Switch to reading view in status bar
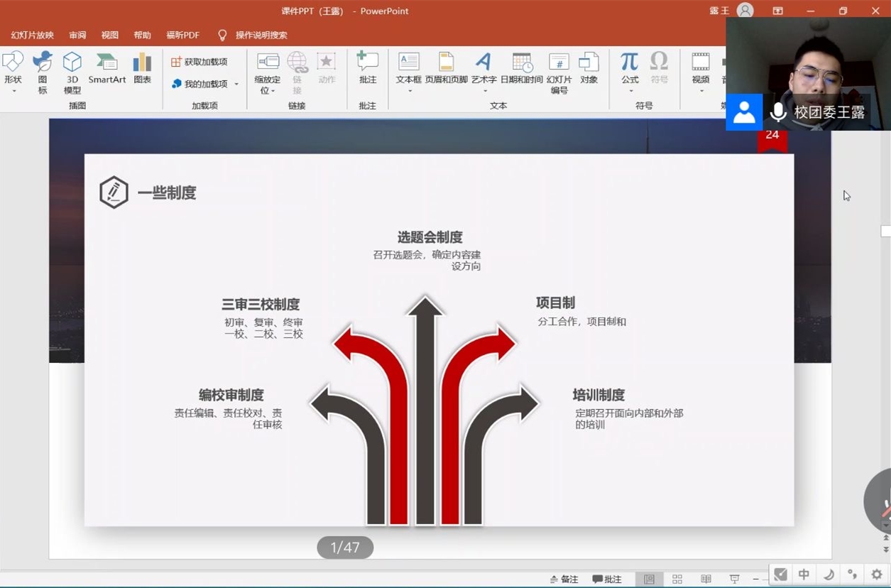 pyautogui.click(x=706, y=579)
